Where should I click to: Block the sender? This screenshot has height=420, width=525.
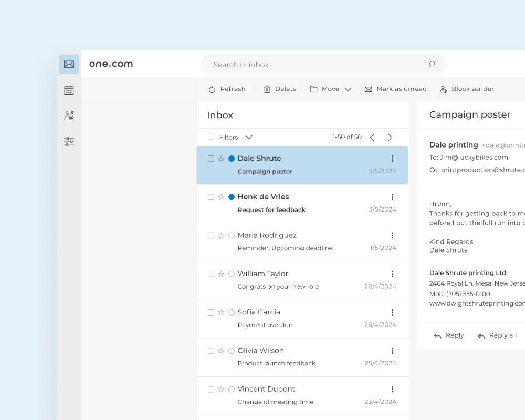467,89
